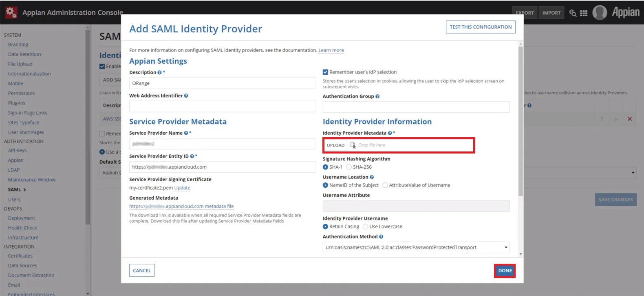Open the search icon in top bar
The width and height of the screenshot is (644, 296).
[573, 13]
